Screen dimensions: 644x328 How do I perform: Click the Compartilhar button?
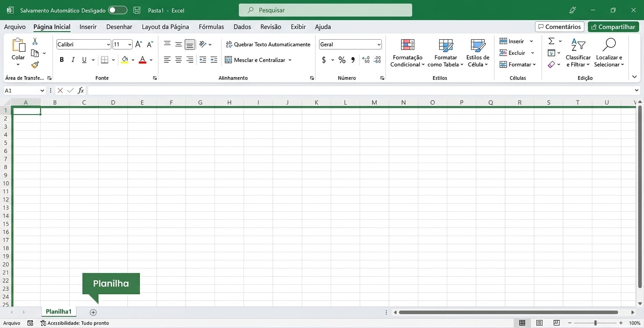(613, 27)
